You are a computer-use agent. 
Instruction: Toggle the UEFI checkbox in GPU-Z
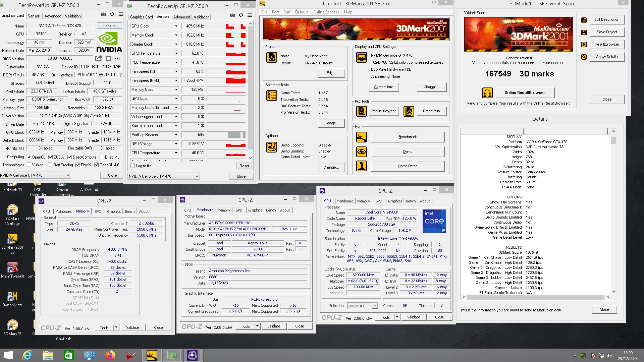108,58
